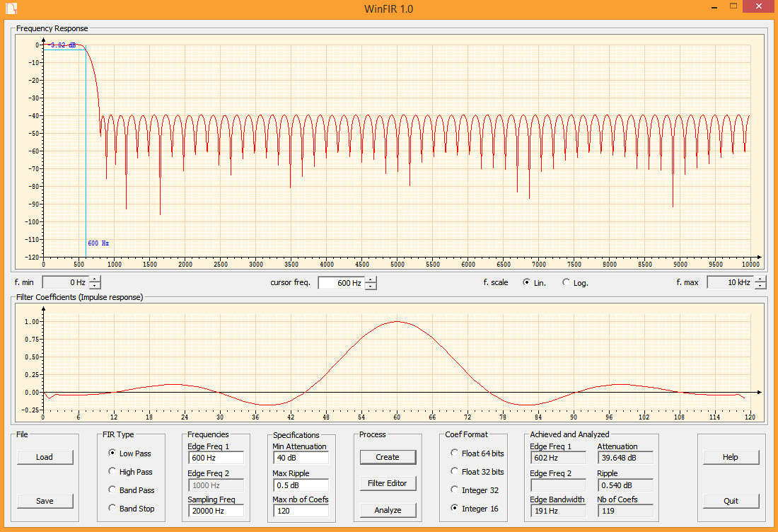Click the Save button
This screenshot has width=778, height=532.
45,501
